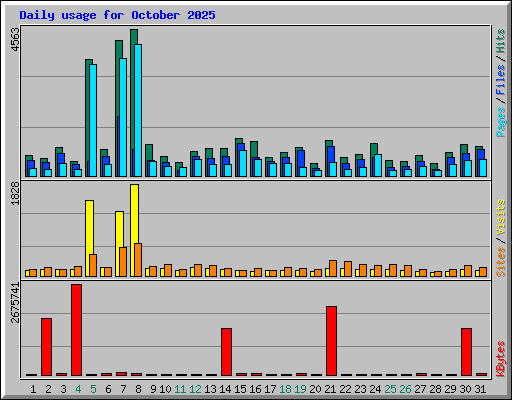
Task: Click green weekend day label 5
Action: click(x=93, y=389)
